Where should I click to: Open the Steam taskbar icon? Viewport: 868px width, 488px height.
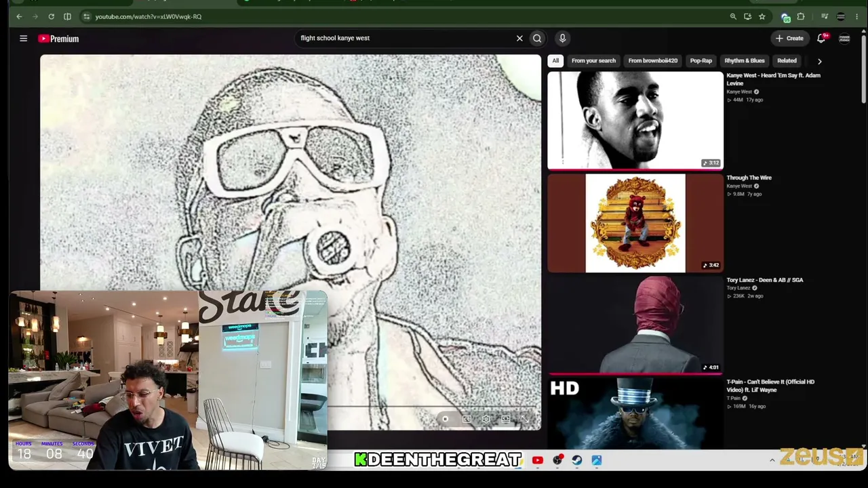577,460
